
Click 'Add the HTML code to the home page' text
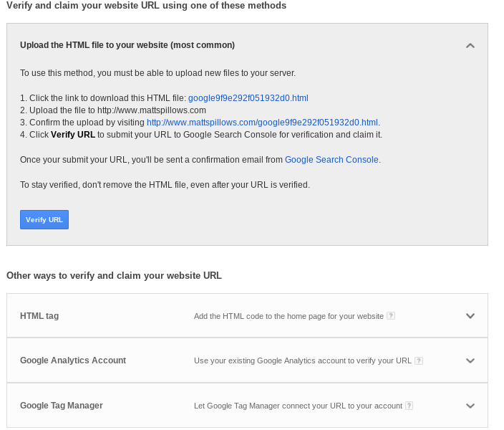click(289, 315)
